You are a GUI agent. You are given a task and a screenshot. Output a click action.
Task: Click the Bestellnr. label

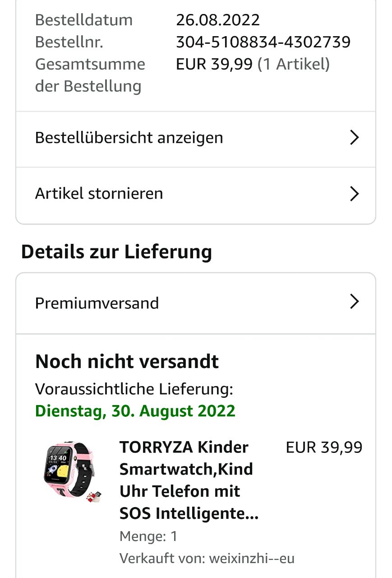coord(69,42)
